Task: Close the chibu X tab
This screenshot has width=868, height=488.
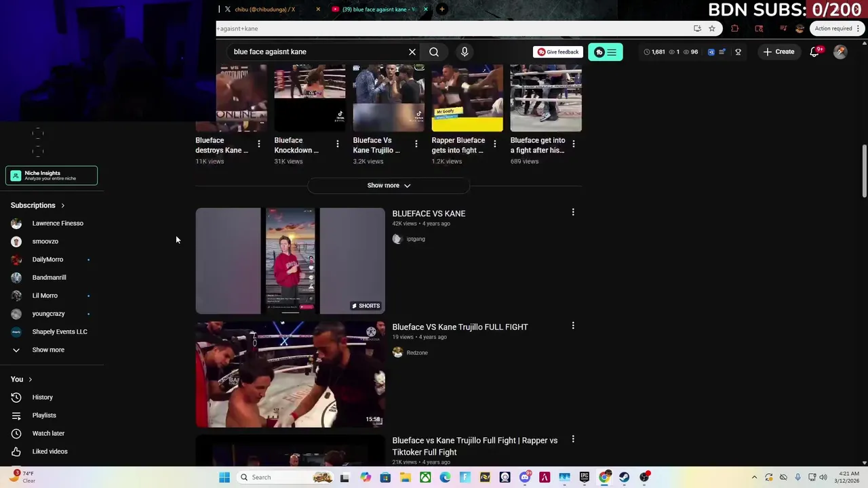Action: 318,9
